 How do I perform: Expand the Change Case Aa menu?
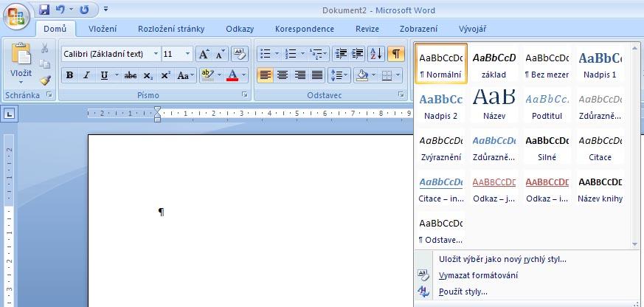[186, 75]
